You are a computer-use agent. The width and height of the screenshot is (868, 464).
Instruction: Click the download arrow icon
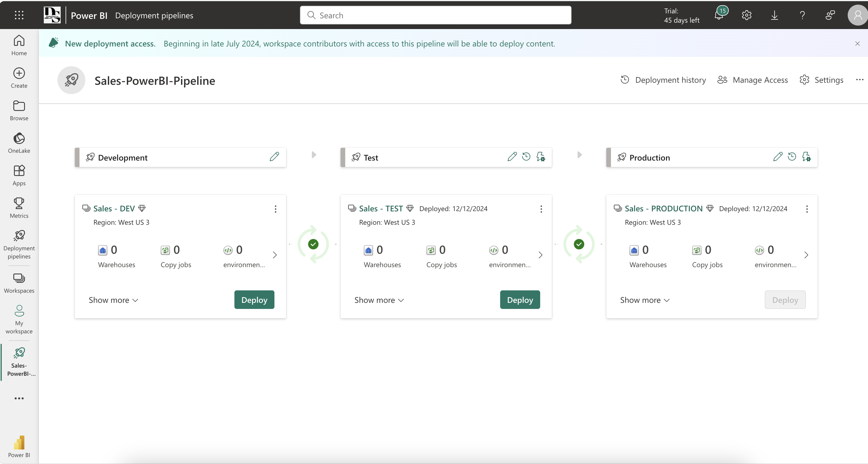pos(774,15)
